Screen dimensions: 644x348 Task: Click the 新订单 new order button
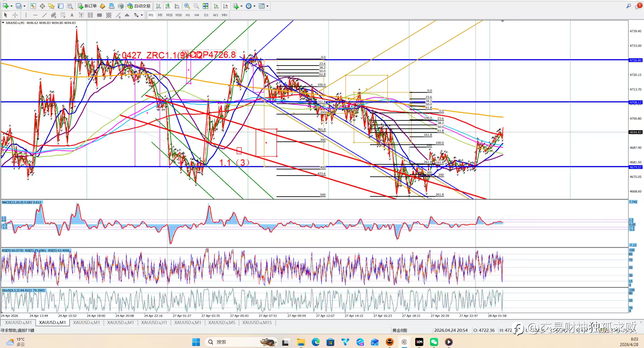coord(87,6)
